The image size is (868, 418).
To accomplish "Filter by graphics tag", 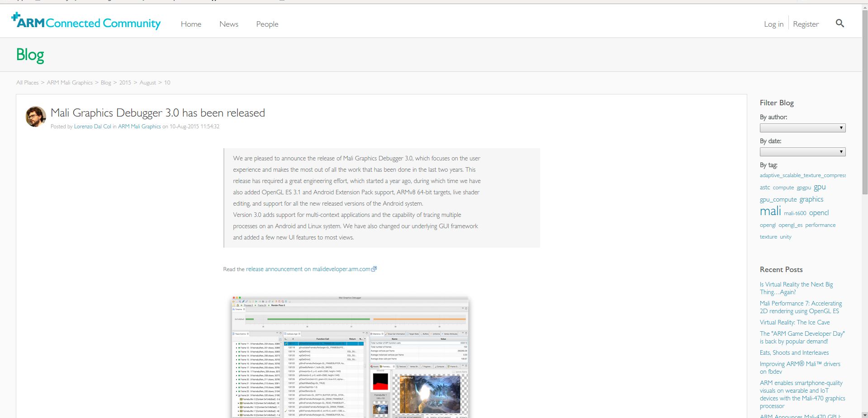I will (x=811, y=199).
